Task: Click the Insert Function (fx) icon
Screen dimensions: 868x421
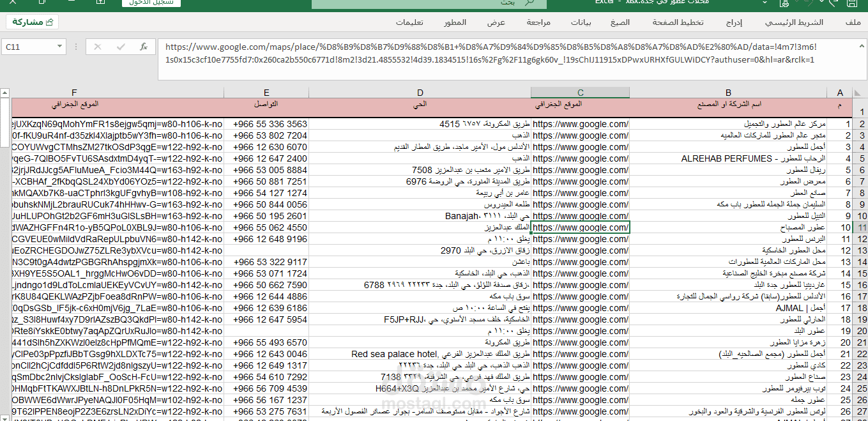Action: pyautogui.click(x=143, y=47)
